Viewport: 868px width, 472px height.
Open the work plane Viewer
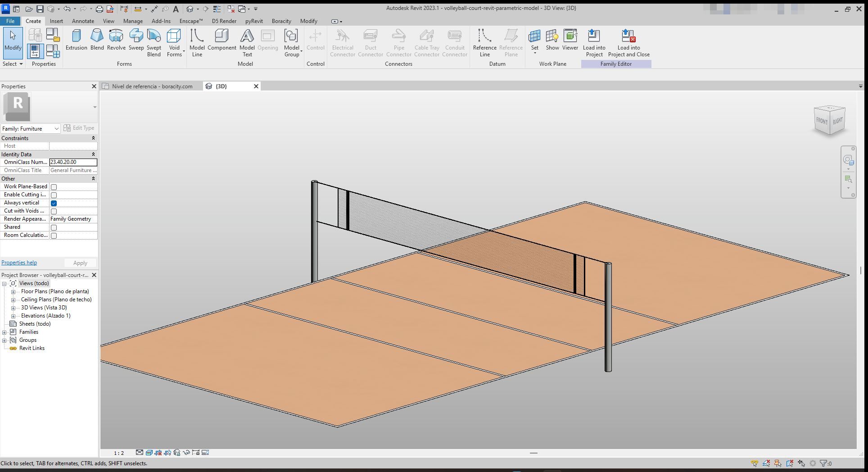pos(570,41)
